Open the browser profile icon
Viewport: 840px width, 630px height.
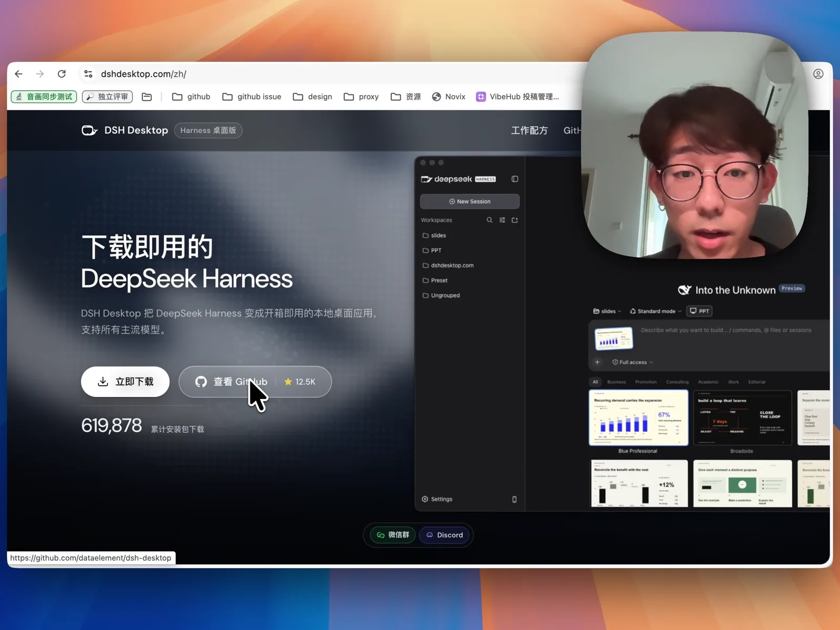click(x=818, y=74)
